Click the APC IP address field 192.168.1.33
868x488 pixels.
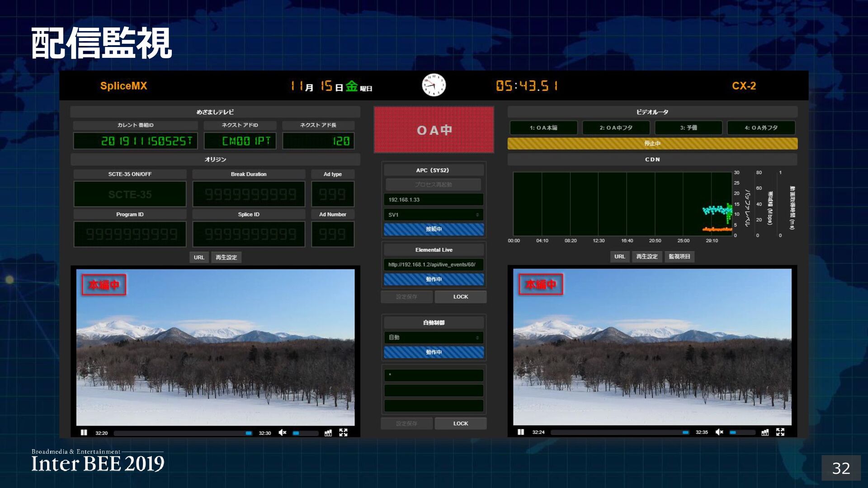click(x=434, y=200)
